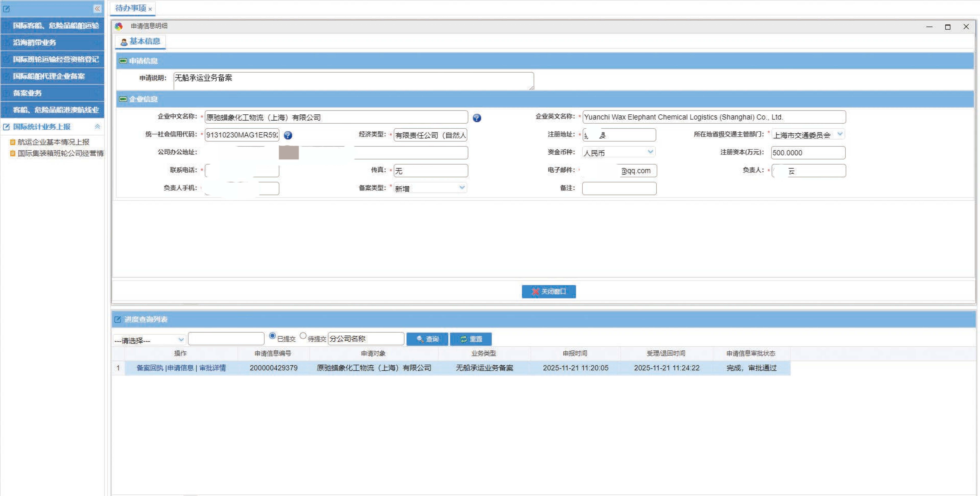The height and width of the screenshot is (496, 980).
Task: Click the 关闭窗口 button
Action: (x=549, y=292)
